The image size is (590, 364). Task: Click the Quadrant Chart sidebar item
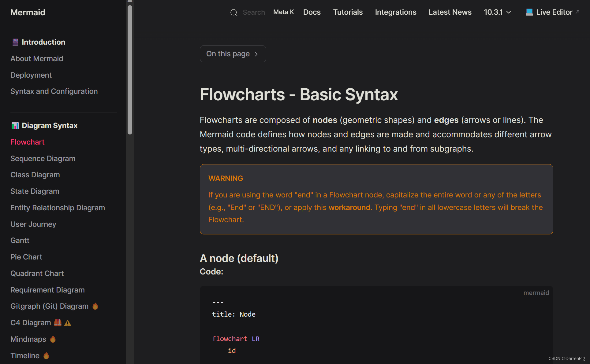tap(37, 273)
